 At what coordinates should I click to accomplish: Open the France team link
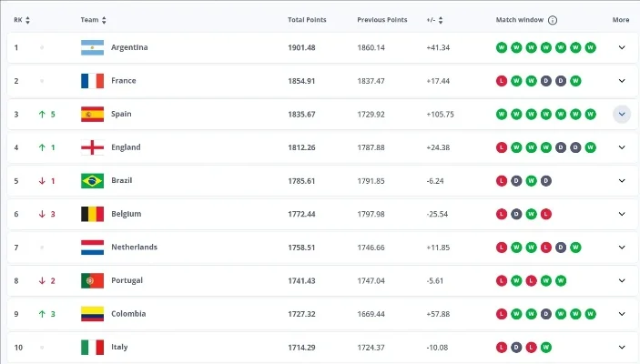123,80
